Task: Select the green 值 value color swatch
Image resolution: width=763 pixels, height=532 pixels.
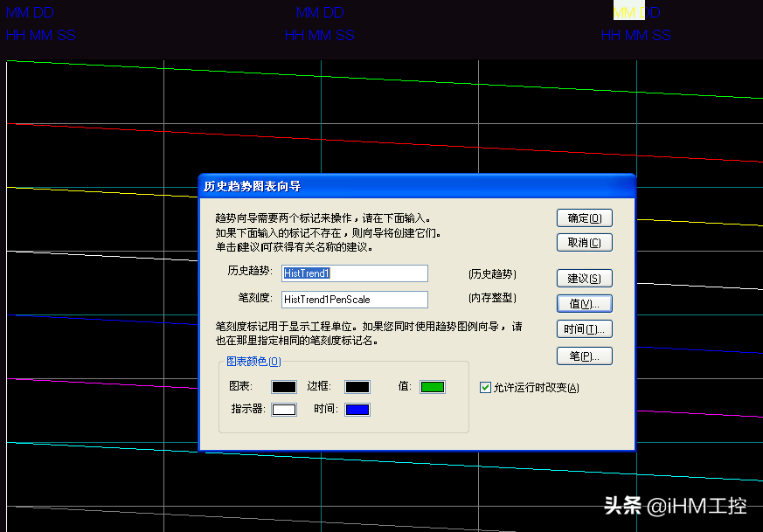Action: pos(433,386)
